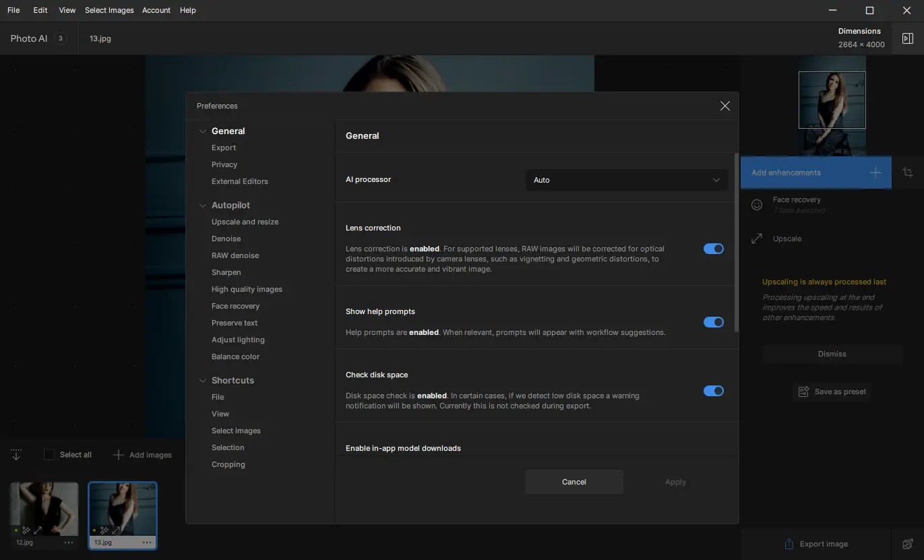Select Face recovery in Preferences sidebar
924x560 pixels.
235,306
